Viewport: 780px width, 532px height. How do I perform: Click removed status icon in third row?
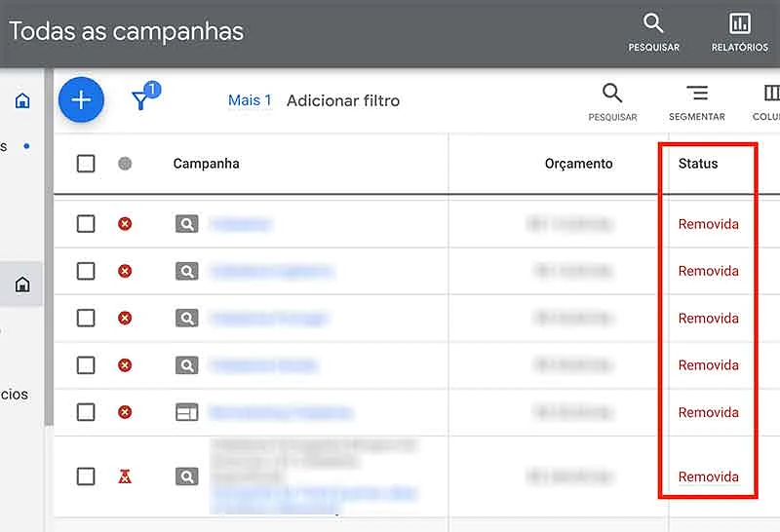click(x=125, y=318)
